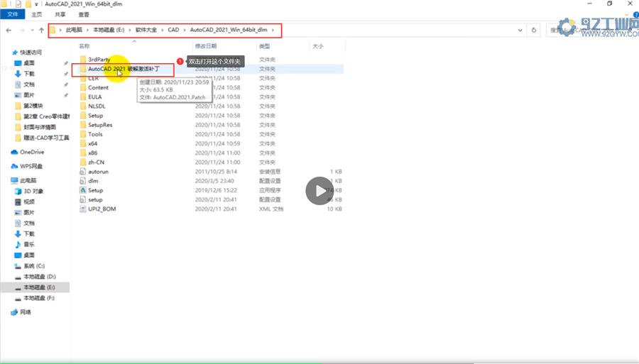The height and width of the screenshot is (364, 639).
Task: Switch to the 共享 ribbon tab
Action: coord(60,14)
